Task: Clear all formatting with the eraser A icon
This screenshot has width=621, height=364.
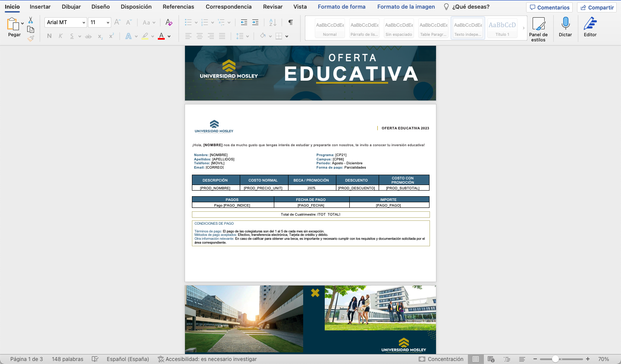Action: tap(169, 22)
